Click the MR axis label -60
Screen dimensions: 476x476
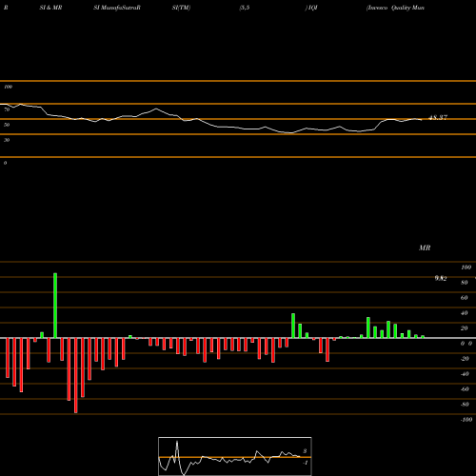pos(465,389)
